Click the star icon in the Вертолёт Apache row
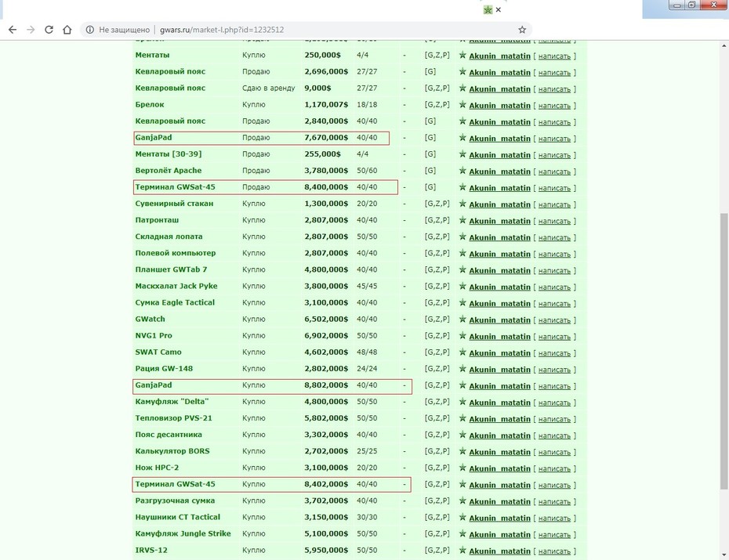729x560 pixels. (x=462, y=171)
